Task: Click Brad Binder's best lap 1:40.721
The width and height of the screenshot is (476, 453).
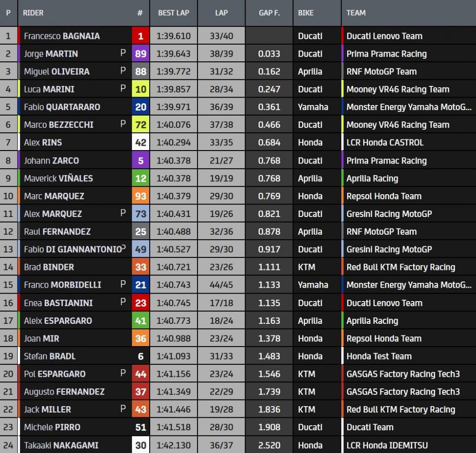Action: 173,267
